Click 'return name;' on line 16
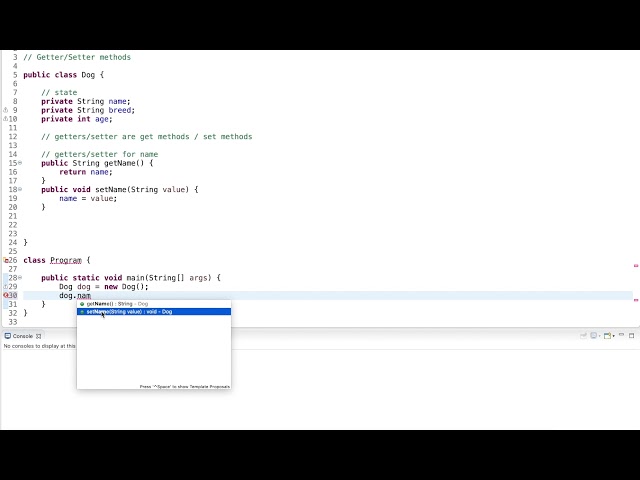 [86, 172]
